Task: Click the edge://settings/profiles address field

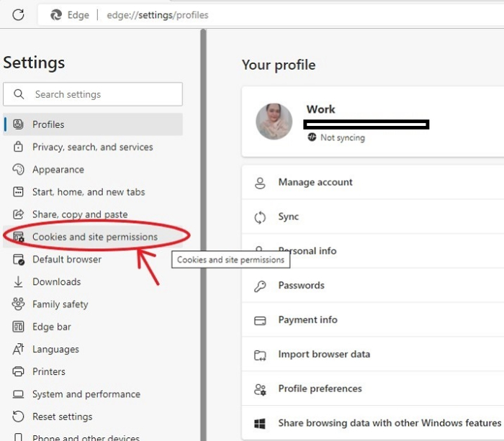Action: pos(158,15)
